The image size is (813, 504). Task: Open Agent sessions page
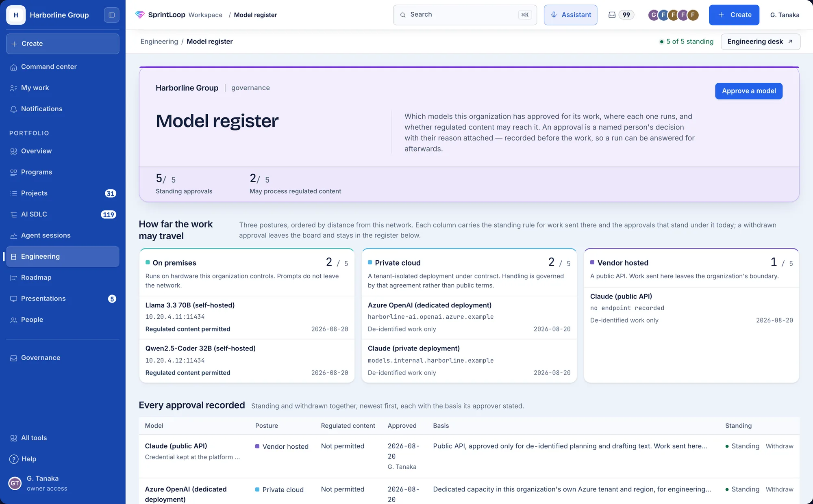coord(63,236)
